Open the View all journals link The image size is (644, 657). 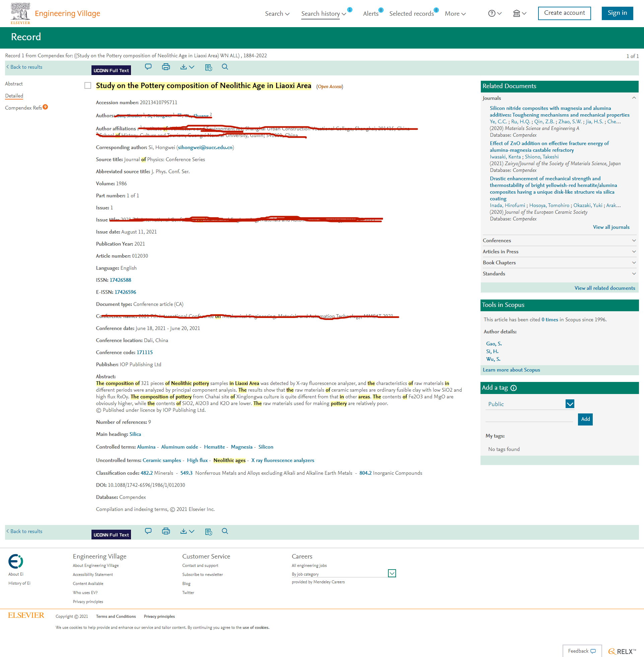tap(611, 227)
